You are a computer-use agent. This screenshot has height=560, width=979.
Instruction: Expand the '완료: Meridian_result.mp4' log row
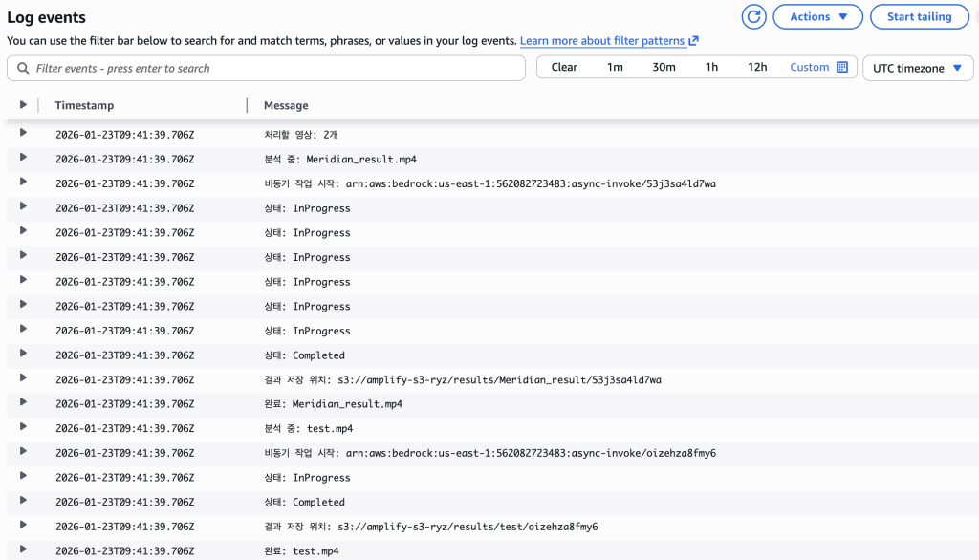(x=23, y=403)
